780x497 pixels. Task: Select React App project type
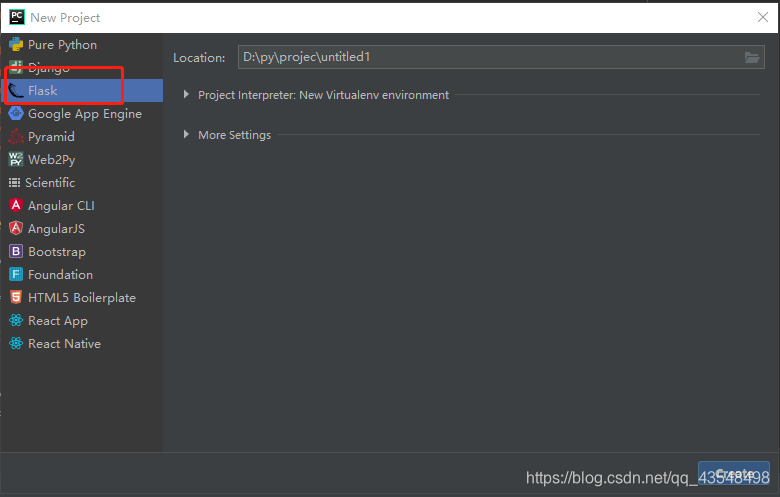point(82,320)
